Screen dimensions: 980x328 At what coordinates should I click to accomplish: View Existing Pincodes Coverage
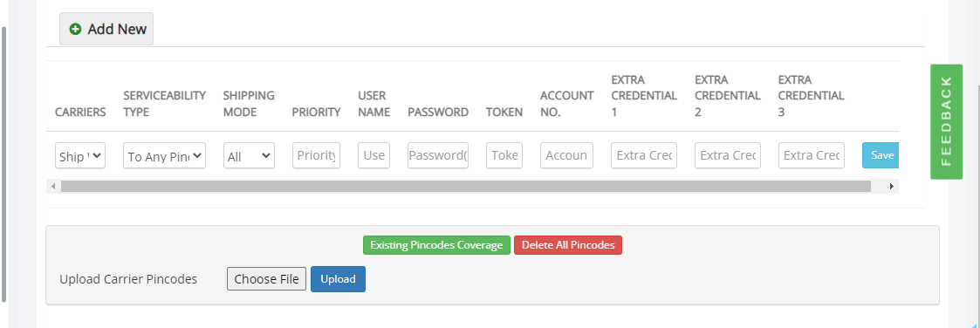[x=436, y=245]
